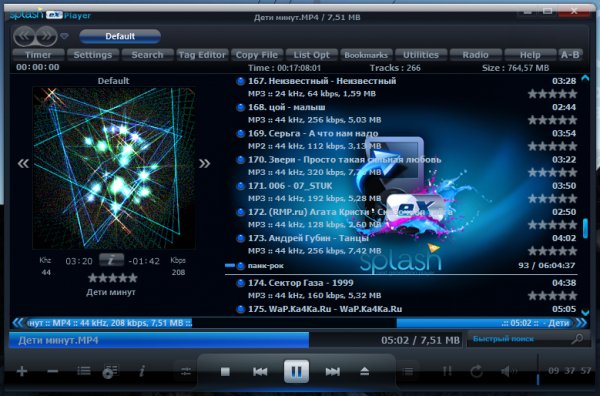Image resolution: width=600 pixels, height=396 pixels.
Task: Click the back round double-arrow button
Action: coord(24,36)
